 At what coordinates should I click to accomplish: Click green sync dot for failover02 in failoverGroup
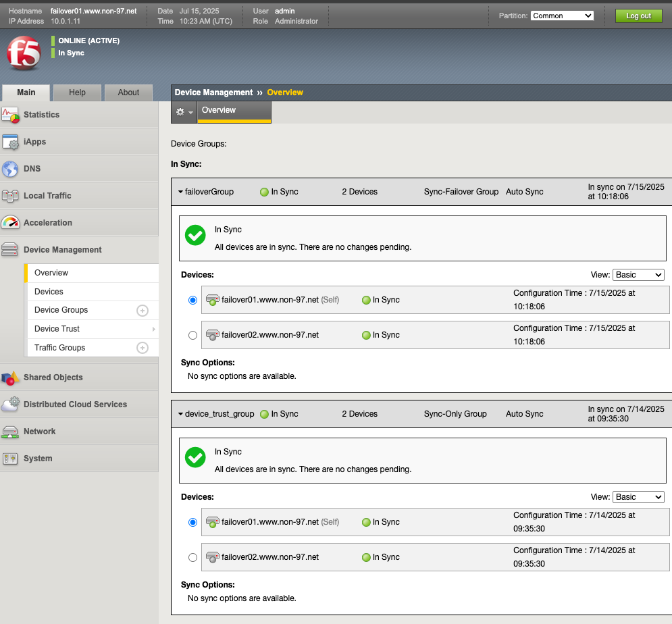coord(366,335)
